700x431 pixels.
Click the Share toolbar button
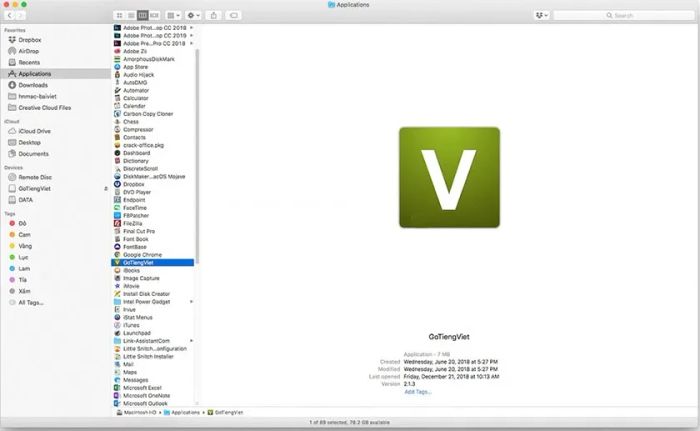[214, 15]
